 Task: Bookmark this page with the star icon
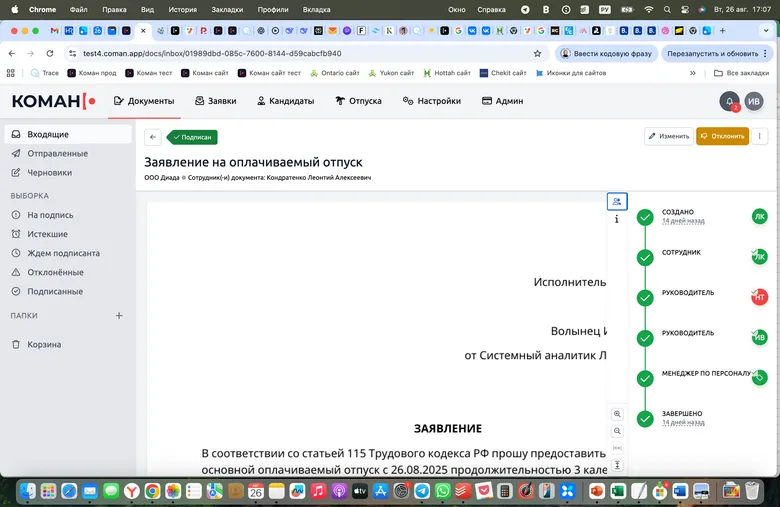(x=537, y=53)
